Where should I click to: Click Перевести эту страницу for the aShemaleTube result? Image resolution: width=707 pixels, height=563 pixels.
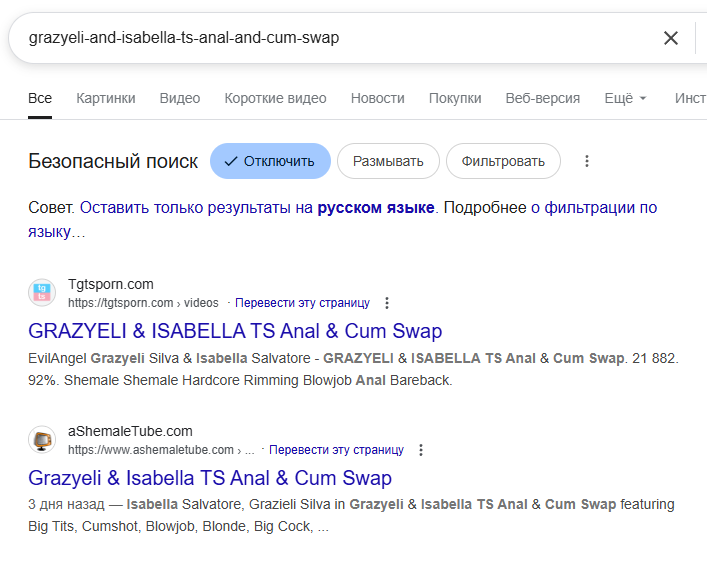coord(336,450)
